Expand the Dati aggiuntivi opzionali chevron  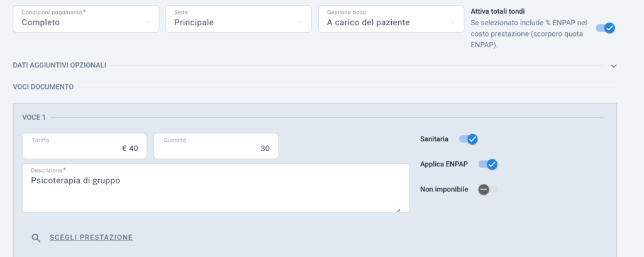614,66
